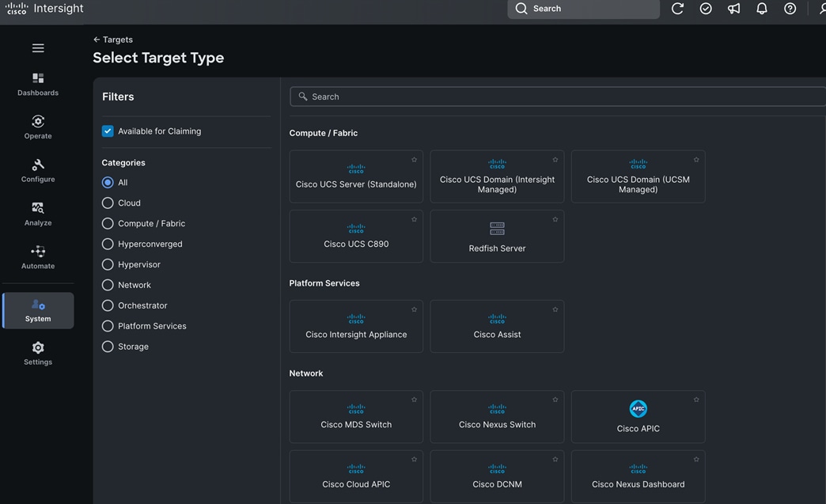This screenshot has height=504, width=826.
Task: Open the Operate sidebar section
Action: [x=38, y=127]
